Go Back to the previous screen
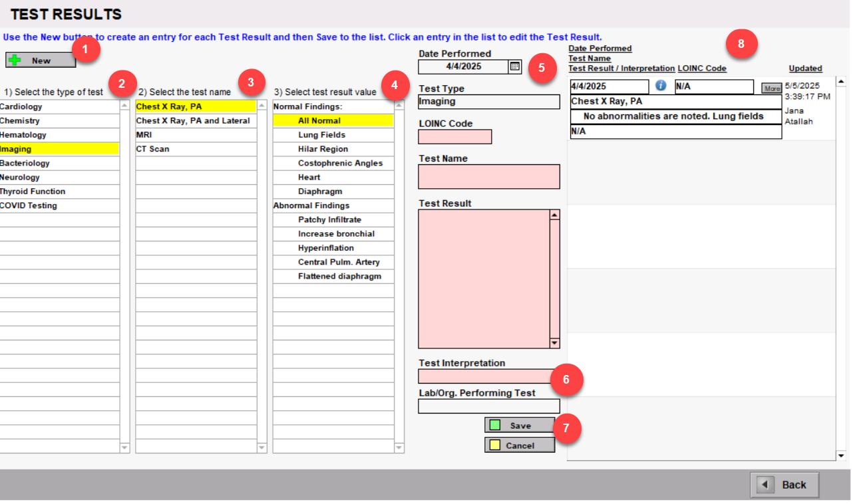 (784, 485)
